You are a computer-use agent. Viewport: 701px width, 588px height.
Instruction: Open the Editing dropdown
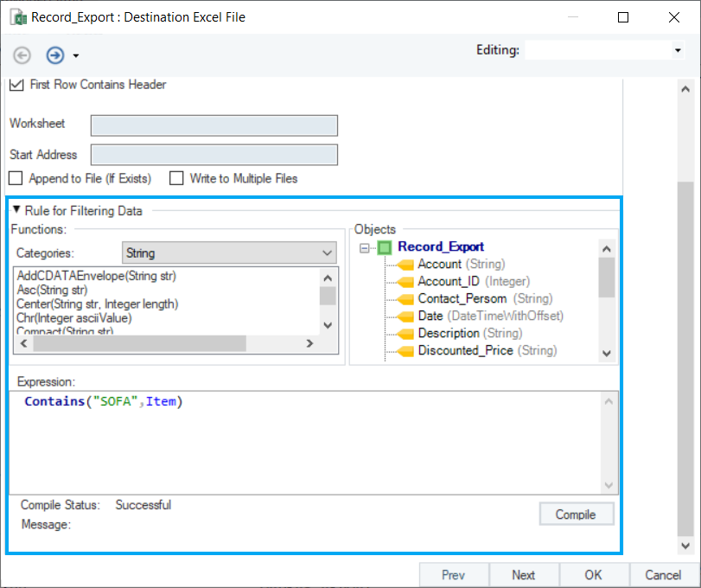point(678,50)
